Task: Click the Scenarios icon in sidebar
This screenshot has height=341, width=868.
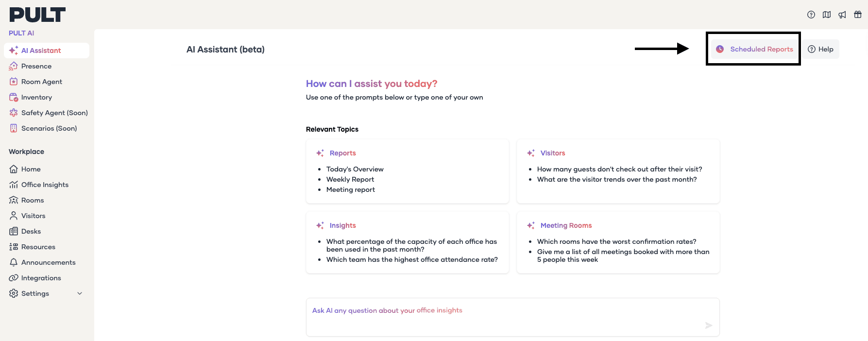Action: [x=14, y=128]
